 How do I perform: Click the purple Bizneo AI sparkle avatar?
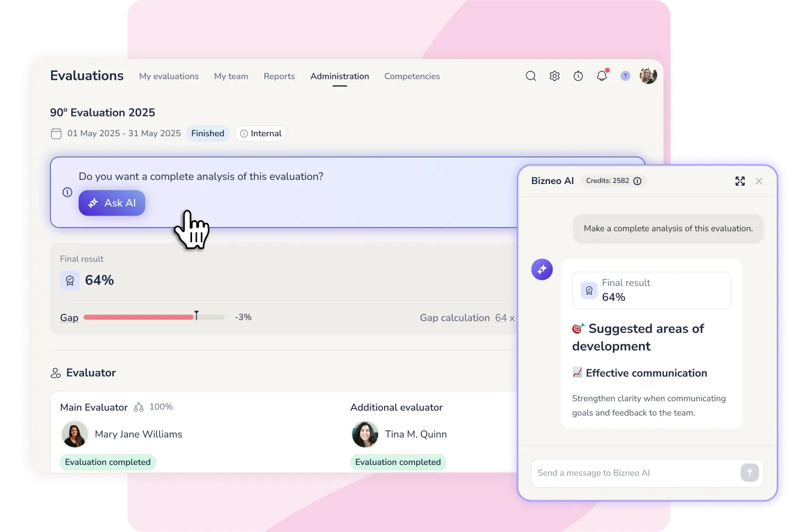click(x=542, y=269)
